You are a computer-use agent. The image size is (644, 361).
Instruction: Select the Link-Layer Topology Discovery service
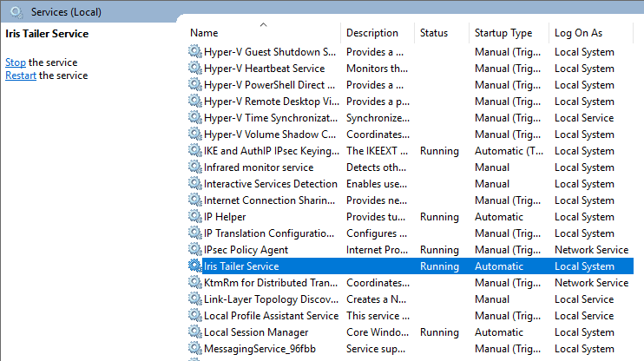point(270,299)
